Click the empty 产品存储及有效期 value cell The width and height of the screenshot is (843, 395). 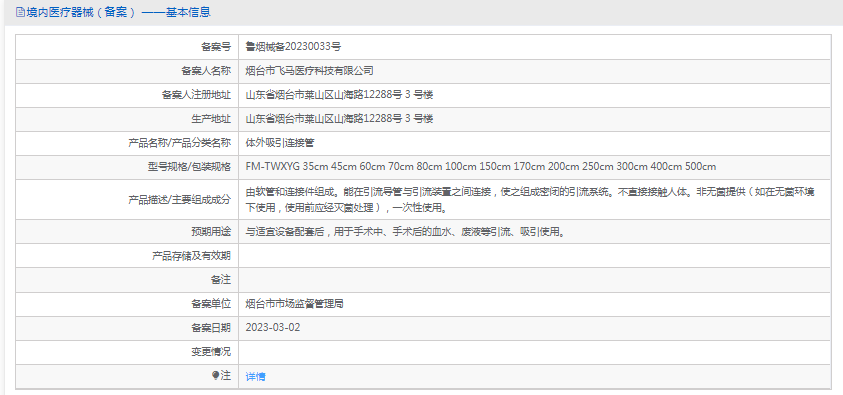[535, 256]
